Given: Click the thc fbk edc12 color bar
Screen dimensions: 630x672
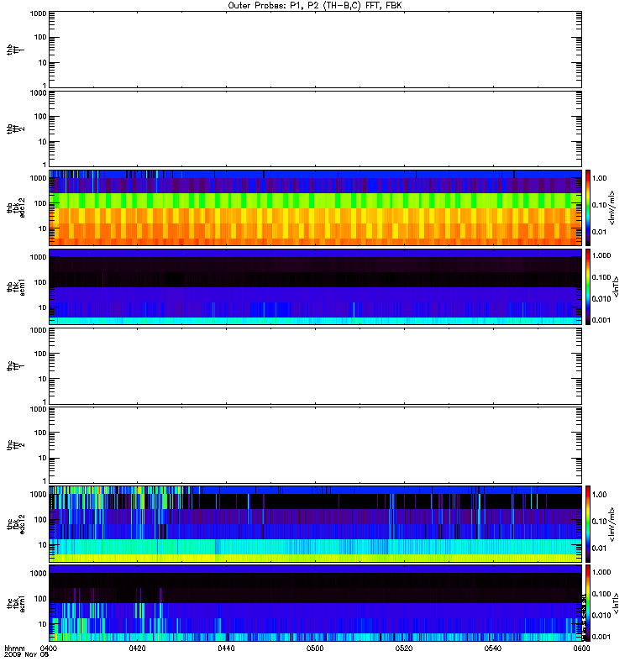Looking at the screenshot, I should tap(588, 524).
